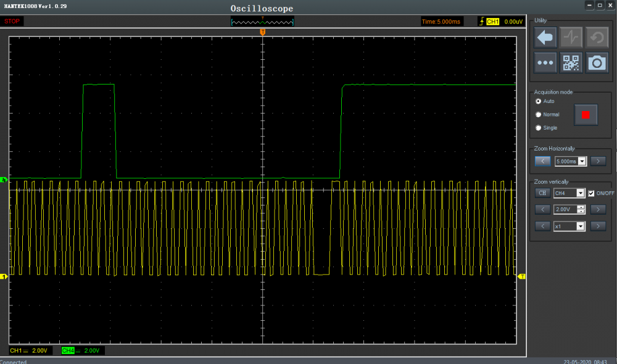617x364 pixels.
Task: Click the back arrow utility icon
Action: (x=545, y=38)
